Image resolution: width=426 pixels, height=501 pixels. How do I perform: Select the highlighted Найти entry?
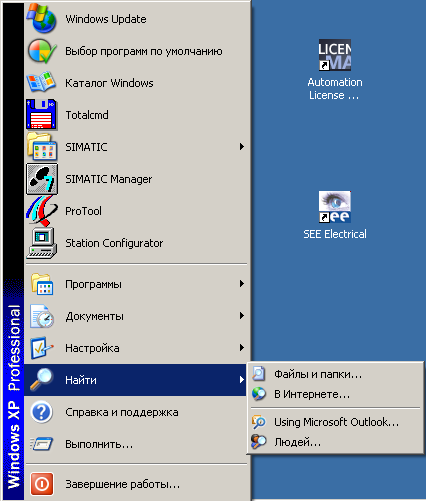click(x=136, y=380)
